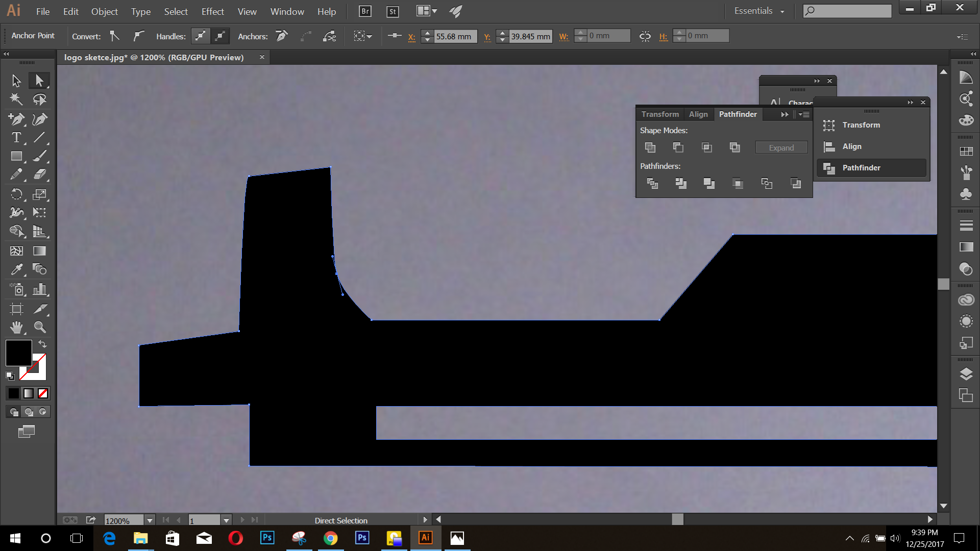The image size is (980, 551).
Task: Select the Type tool
Action: point(16,138)
